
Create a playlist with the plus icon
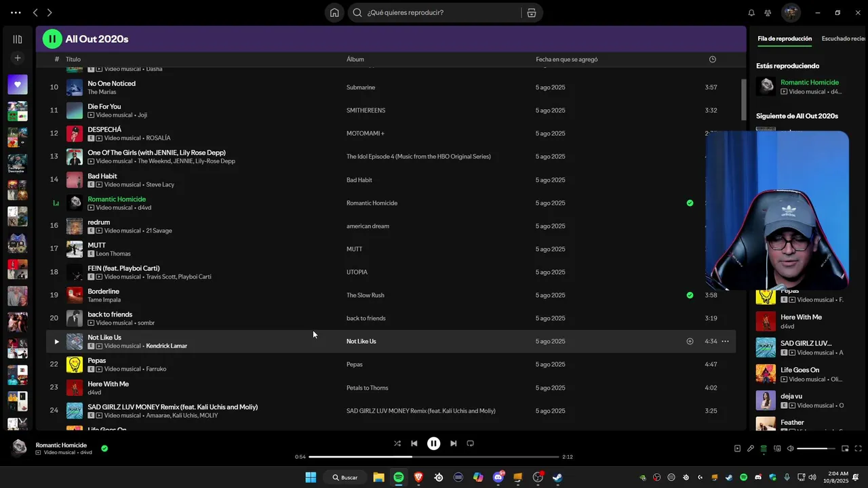18,58
